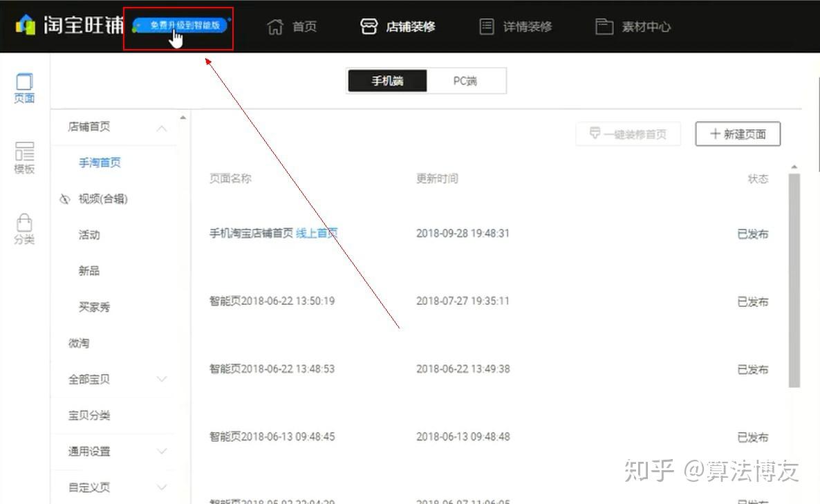Open 素材中心 menu item
Screen dimensions: 820x504
coord(646,27)
